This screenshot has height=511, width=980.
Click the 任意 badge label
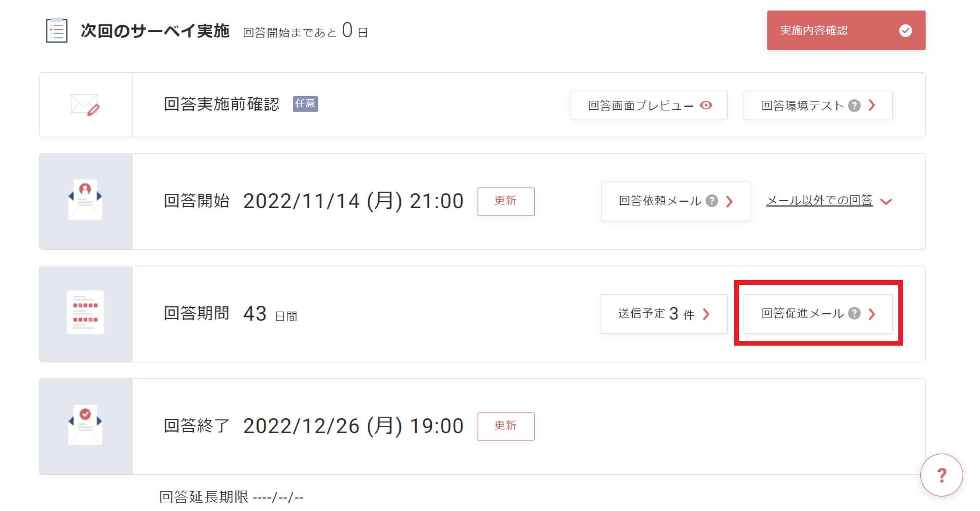(x=305, y=104)
